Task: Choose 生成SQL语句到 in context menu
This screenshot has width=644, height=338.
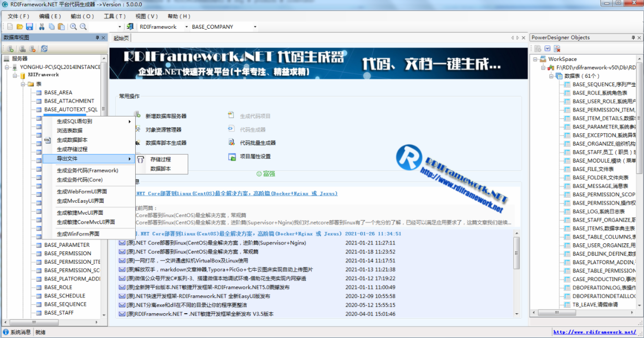Action: pyautogui.click(x=88, y=121)
